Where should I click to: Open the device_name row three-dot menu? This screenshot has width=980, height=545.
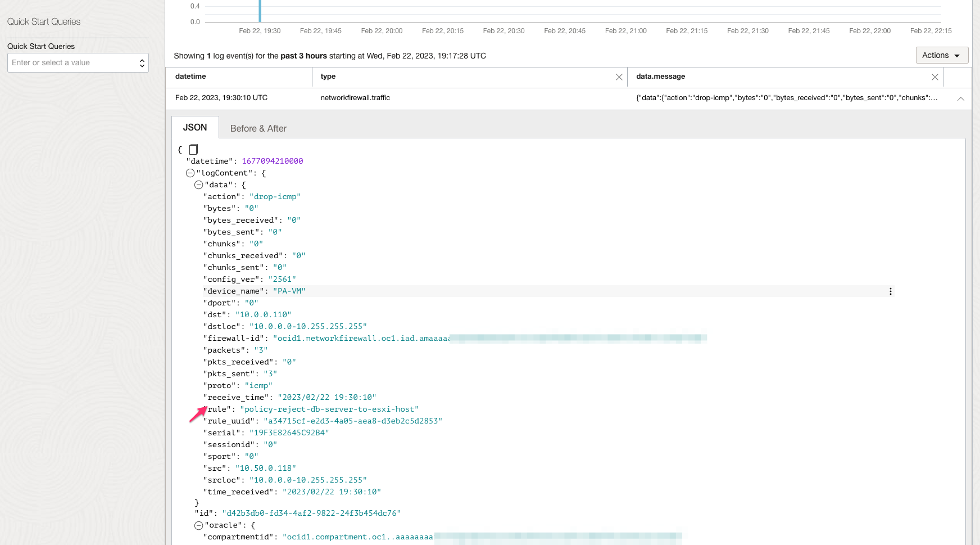(x=891, y=291)
